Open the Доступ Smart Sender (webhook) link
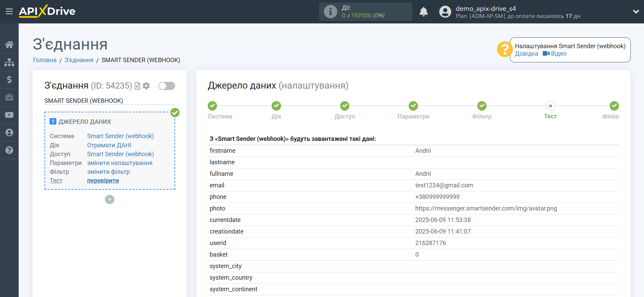Viewport: 644px width, 297px height. pos(121,154)
